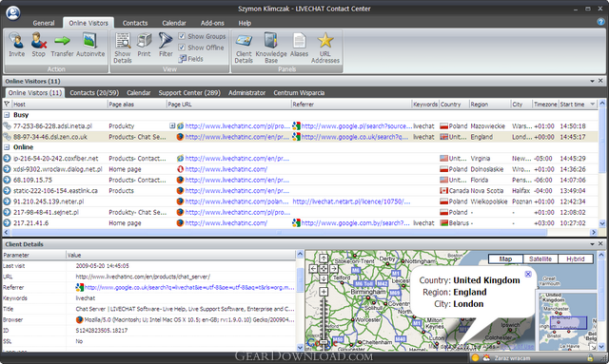The width and height of the screenshot is (609, 364).
Task: Switch to Support Center (289) tab
Action: [x=189, y=93]
